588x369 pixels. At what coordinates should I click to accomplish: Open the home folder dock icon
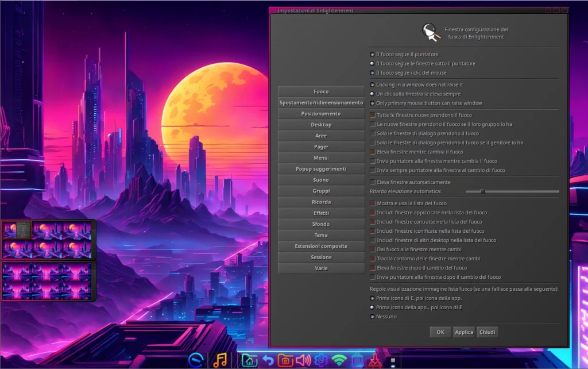tap(249, 360)
